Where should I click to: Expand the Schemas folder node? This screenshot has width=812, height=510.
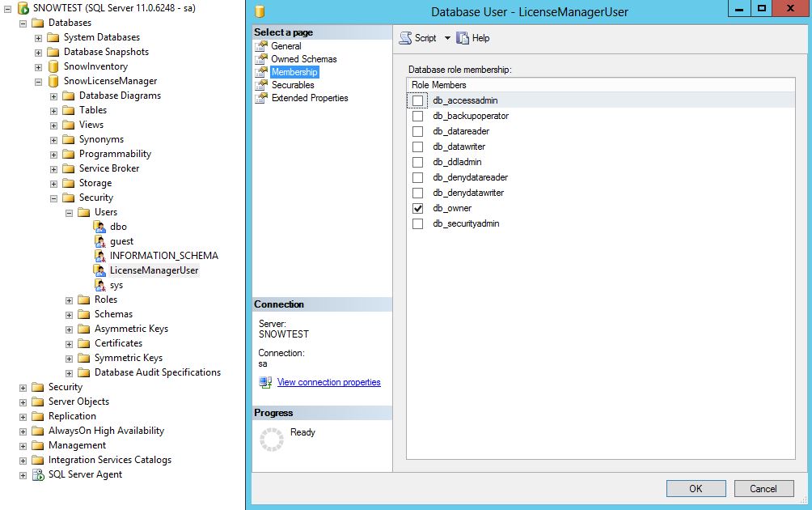pyautogui.click(x=70, y=315)
